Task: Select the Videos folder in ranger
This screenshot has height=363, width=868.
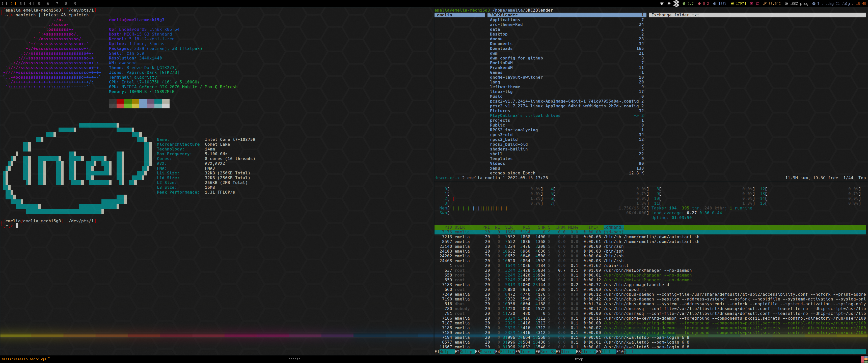Action: coord(567,164)
